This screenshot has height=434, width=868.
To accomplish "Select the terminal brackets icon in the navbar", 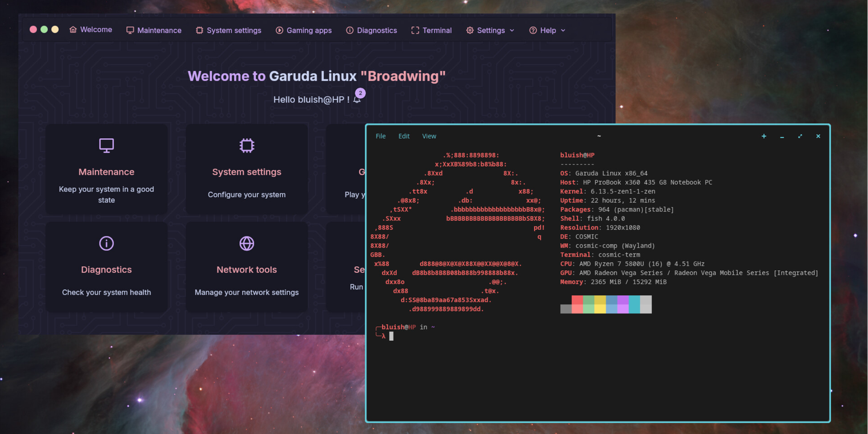I will click(x=415, y=30).
